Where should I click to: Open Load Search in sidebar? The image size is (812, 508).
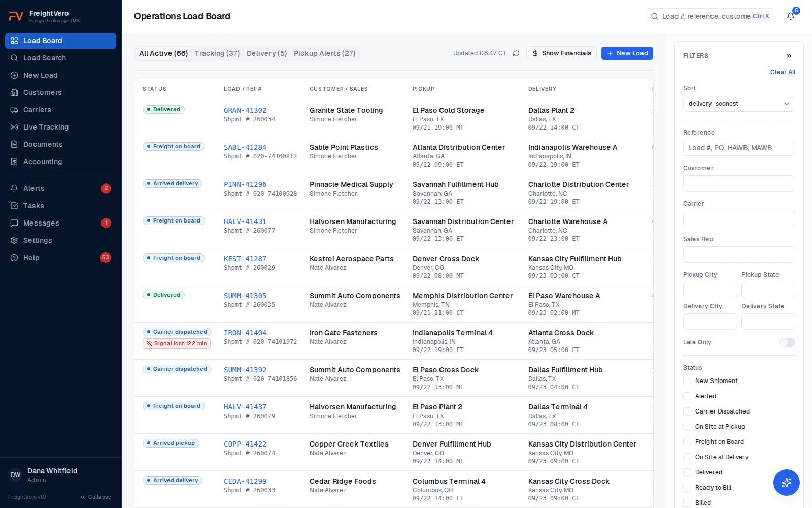pyautogui.click(x=60, y=58)
